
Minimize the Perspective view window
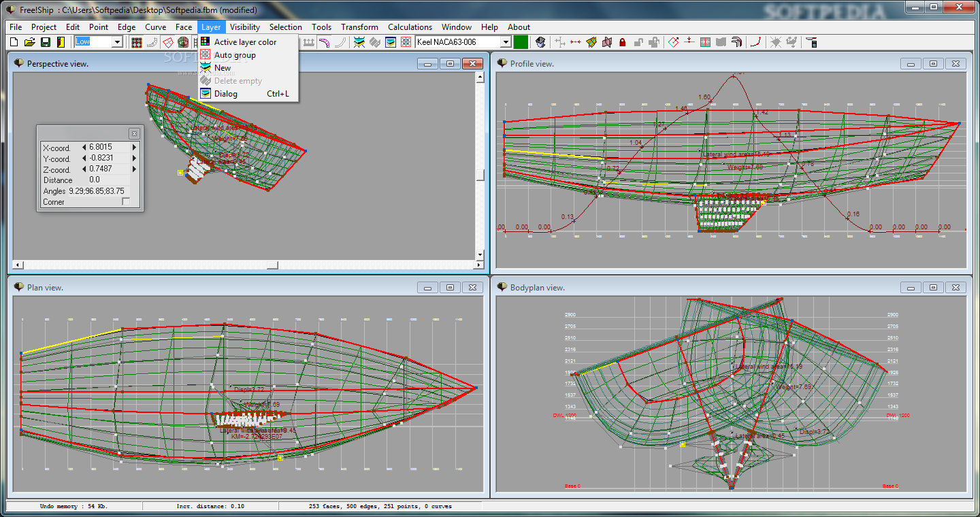(x=428, y=63)
